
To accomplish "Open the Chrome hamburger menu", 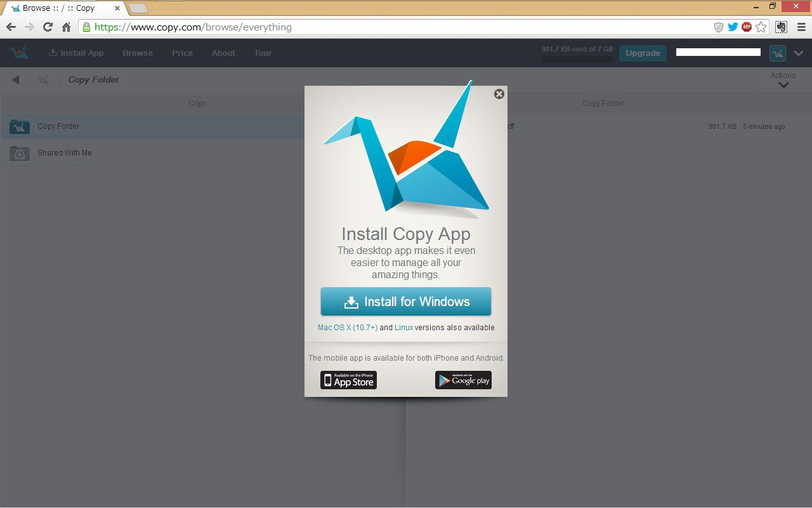I will click(801, 27).
